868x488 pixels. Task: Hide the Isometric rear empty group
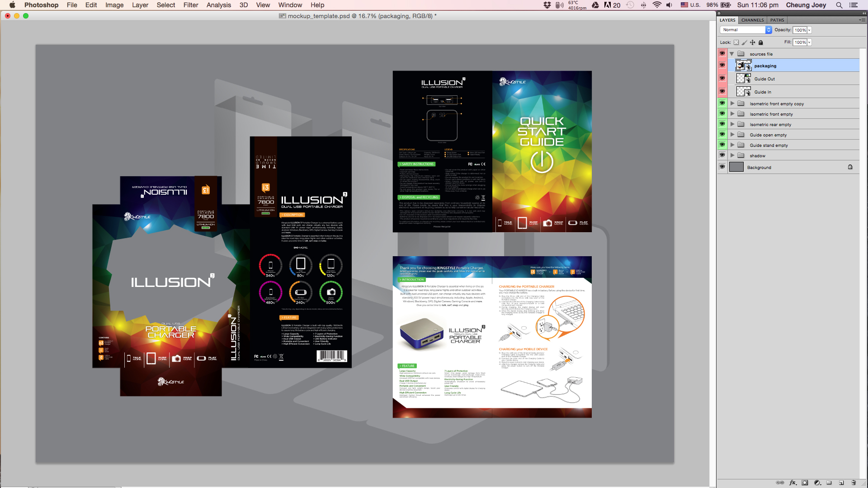722,124
